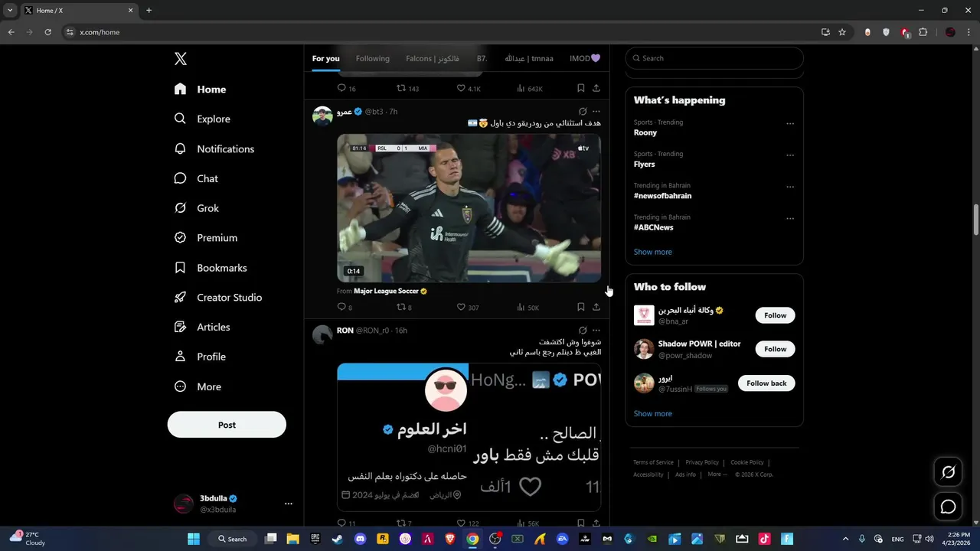Click the X logo in sidebar
Screen dimensions: 980x551
pyautogui.click(x=181, y=59)
